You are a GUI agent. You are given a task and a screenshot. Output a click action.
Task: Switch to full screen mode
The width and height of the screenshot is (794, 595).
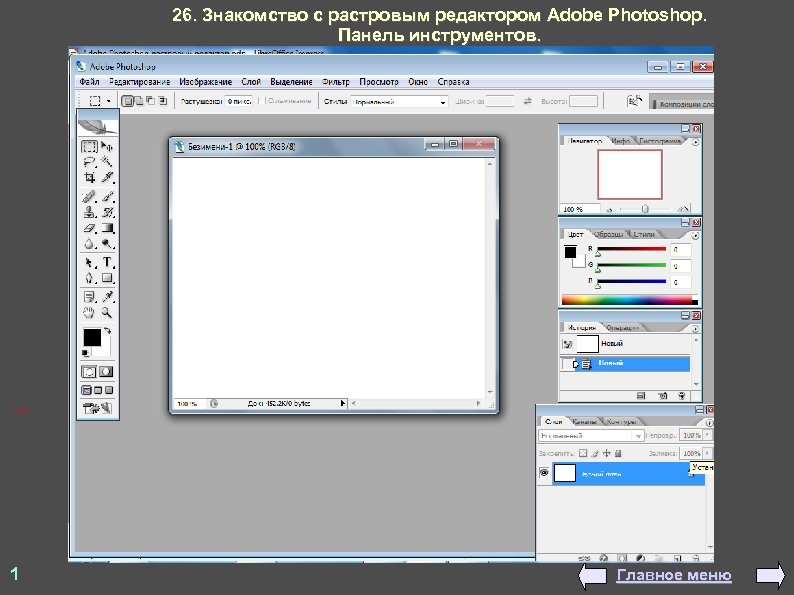coord(109,390)
